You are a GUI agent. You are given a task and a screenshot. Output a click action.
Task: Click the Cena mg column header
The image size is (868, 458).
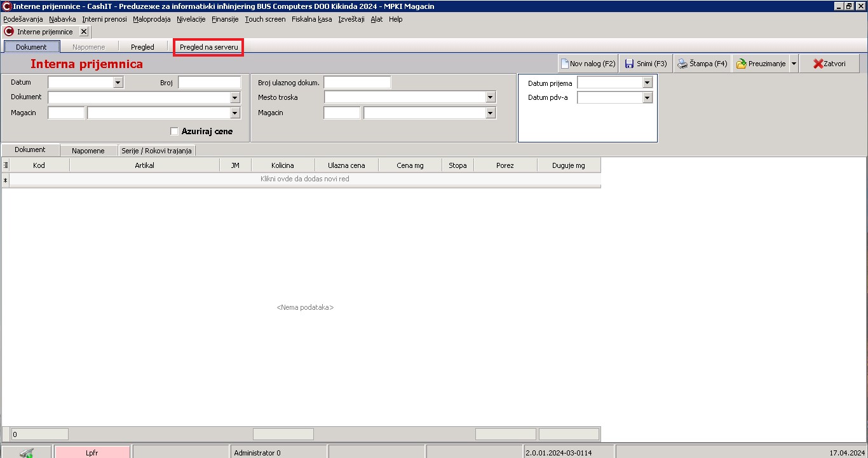pos(410,165)
